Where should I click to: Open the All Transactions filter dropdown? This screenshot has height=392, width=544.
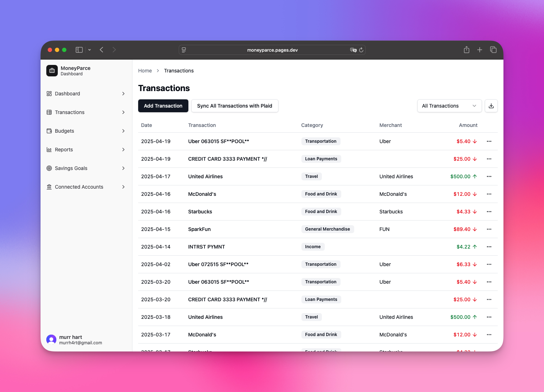pos(449,106)
